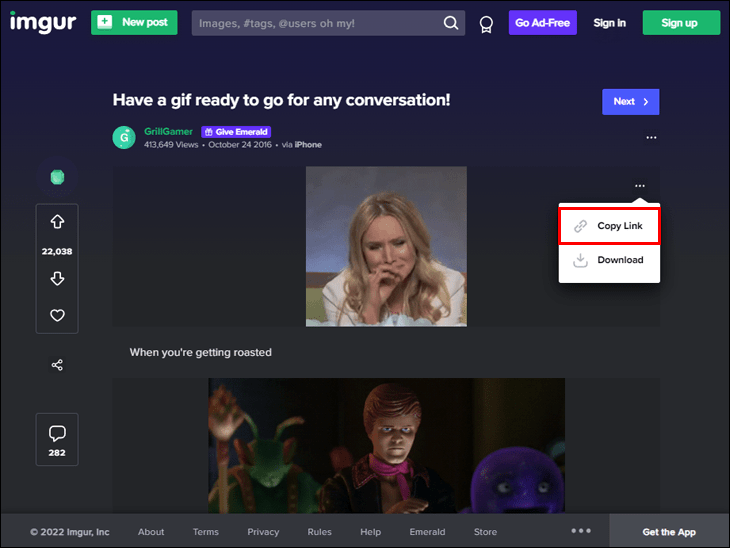730x548 pixels.
Task: Open GrillGamer profile link
Action: (168, 131)
